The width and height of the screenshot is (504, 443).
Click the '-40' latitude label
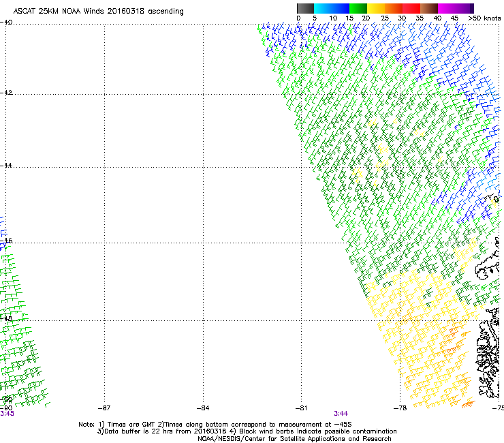[6, 22]
